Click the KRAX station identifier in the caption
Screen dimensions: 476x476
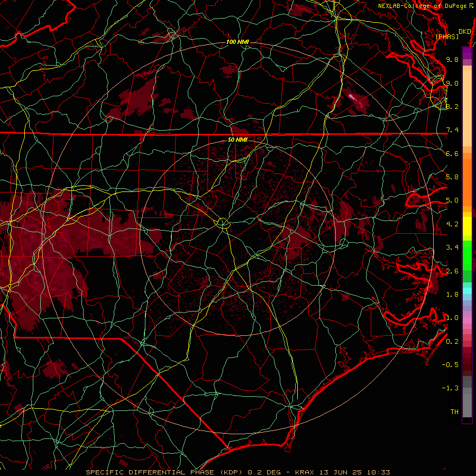click(x=306, y=472)
